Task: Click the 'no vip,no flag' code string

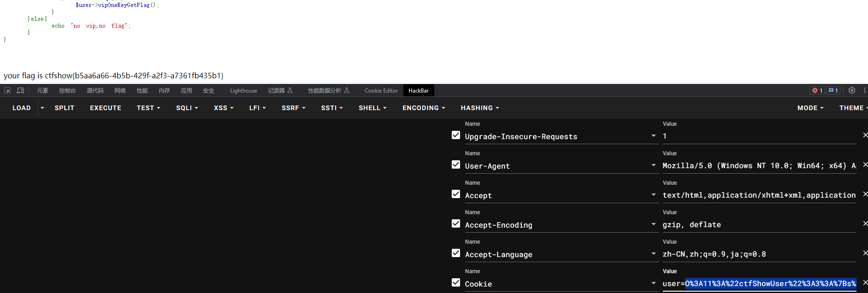Action: (x=99, y=26)
